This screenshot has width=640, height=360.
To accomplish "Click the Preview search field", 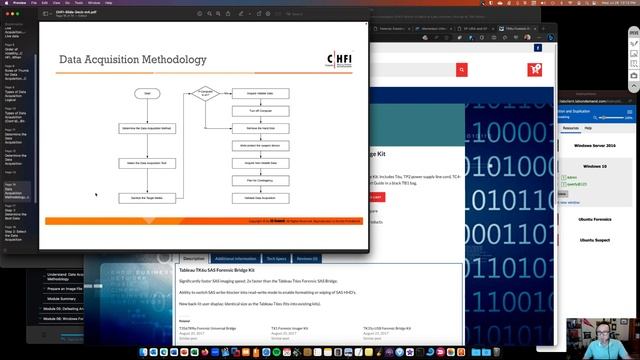I will tap(294, 14).
